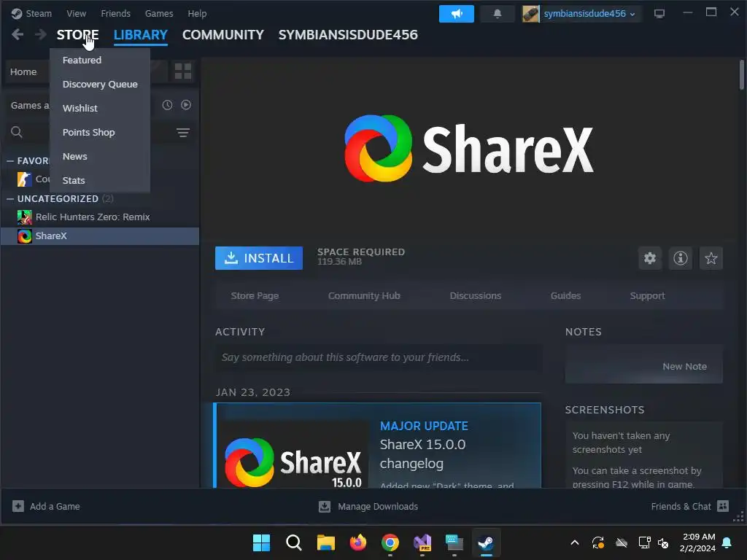Open the Games menu
This screenshot has height=560, width=747.
(x=159, y=13)
